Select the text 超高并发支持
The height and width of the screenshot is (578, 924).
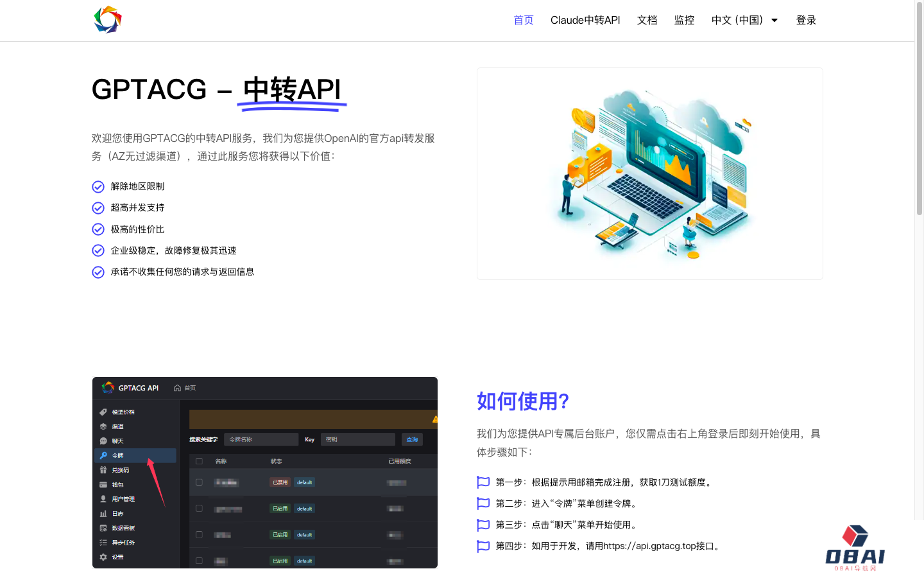tap(137, 207)
